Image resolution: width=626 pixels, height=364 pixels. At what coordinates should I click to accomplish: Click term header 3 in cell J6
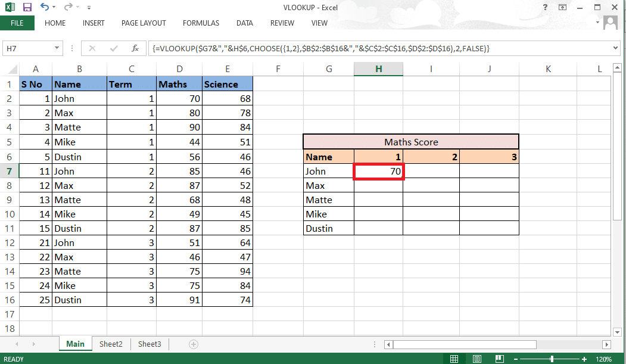tap(489, 157)
